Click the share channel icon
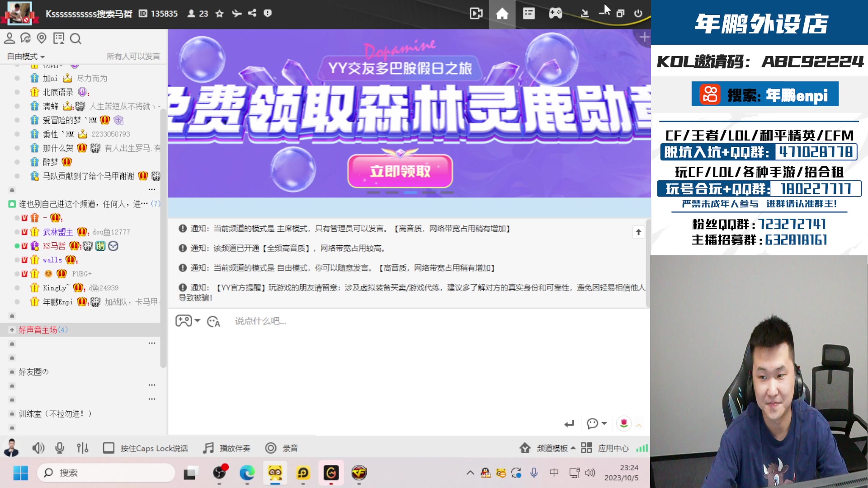868x488 pixels. click(x=252, y=14)
